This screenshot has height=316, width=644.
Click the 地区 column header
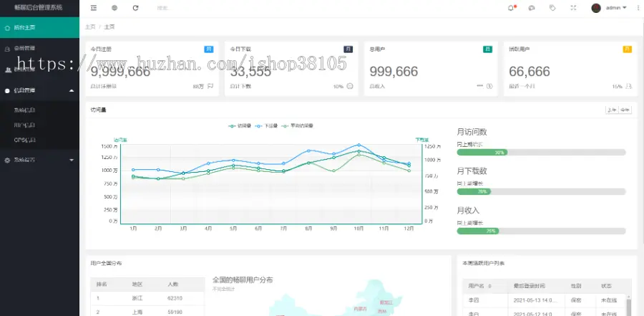(137, 284)
